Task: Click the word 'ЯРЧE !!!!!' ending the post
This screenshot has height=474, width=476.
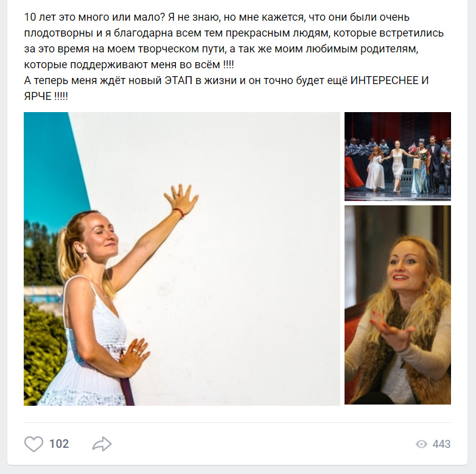Action: click(46, 96)
